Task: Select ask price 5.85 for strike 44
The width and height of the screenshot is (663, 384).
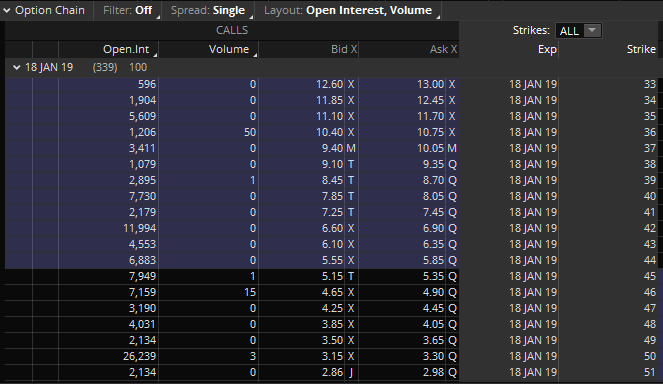Action: [433, 261]
